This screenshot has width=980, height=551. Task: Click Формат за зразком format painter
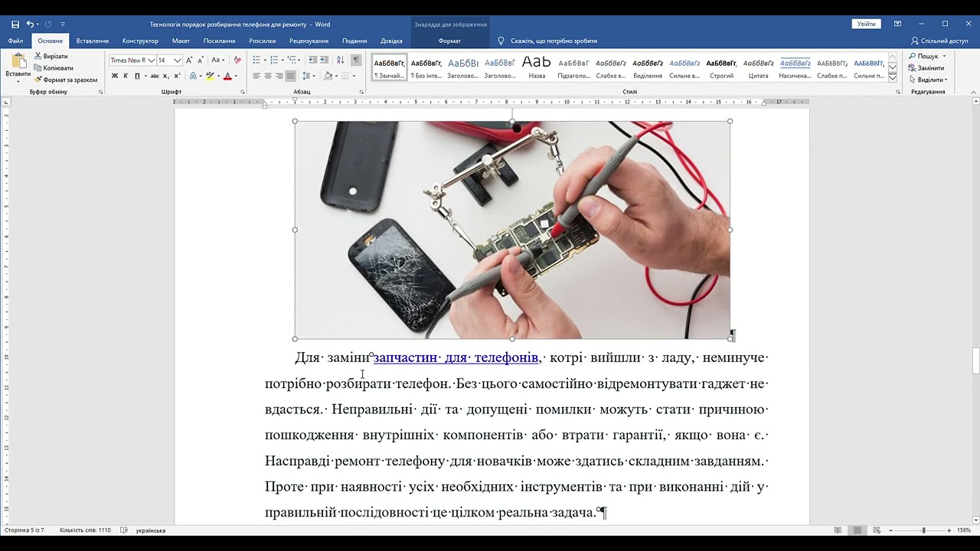click(66, 80)
